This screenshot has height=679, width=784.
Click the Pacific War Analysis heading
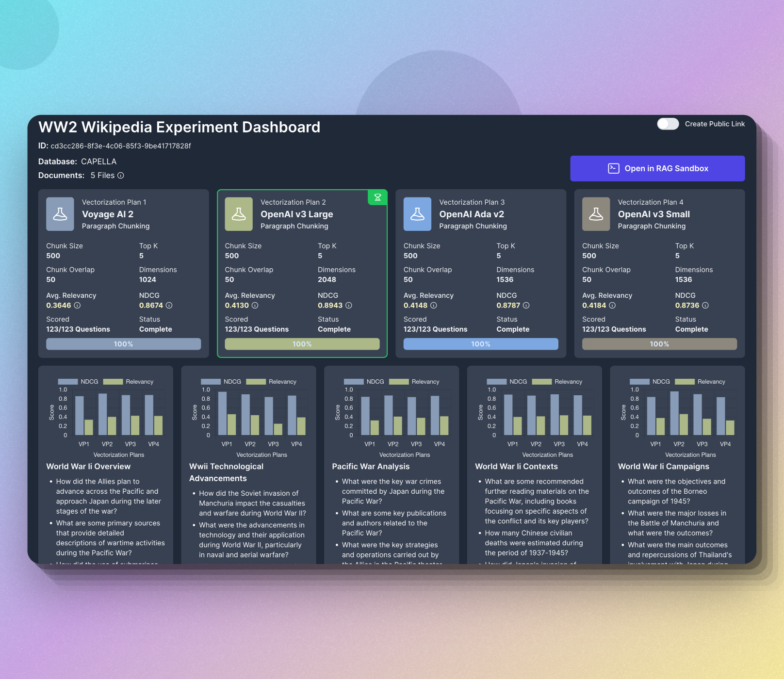[x=371, y=467]
